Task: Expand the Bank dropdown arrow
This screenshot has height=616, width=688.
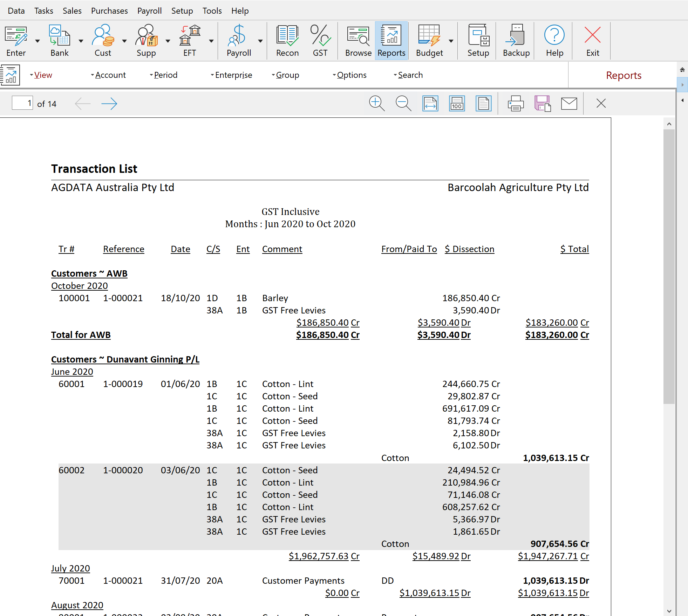Action: click(81, 41)
